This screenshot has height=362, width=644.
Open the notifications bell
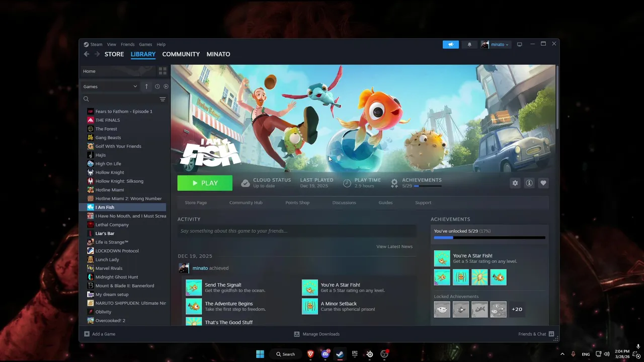[469, 44]
